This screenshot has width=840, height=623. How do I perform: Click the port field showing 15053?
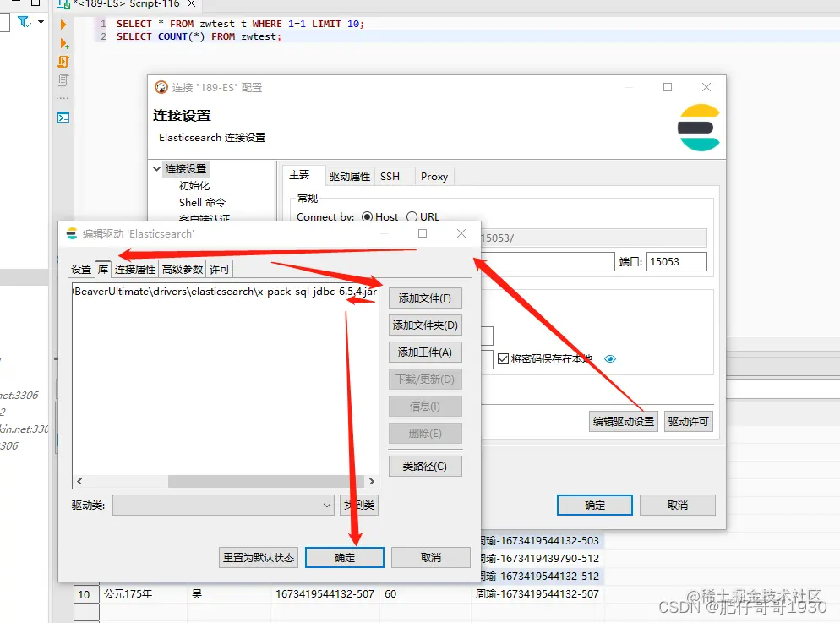pos(676,262)
